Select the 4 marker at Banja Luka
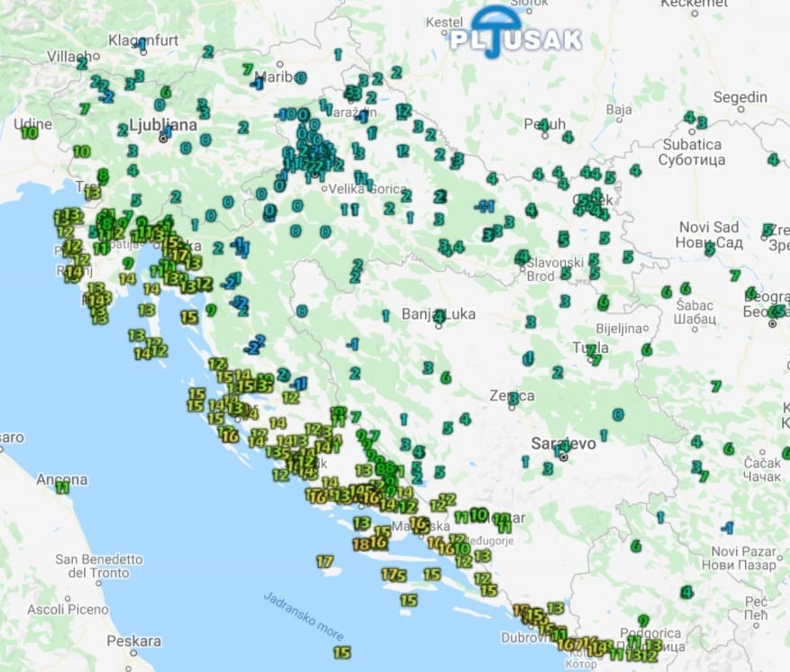Image resolution: width=790 pixels, height=672 pixels. pyautogui.click(x=439, y=316)
